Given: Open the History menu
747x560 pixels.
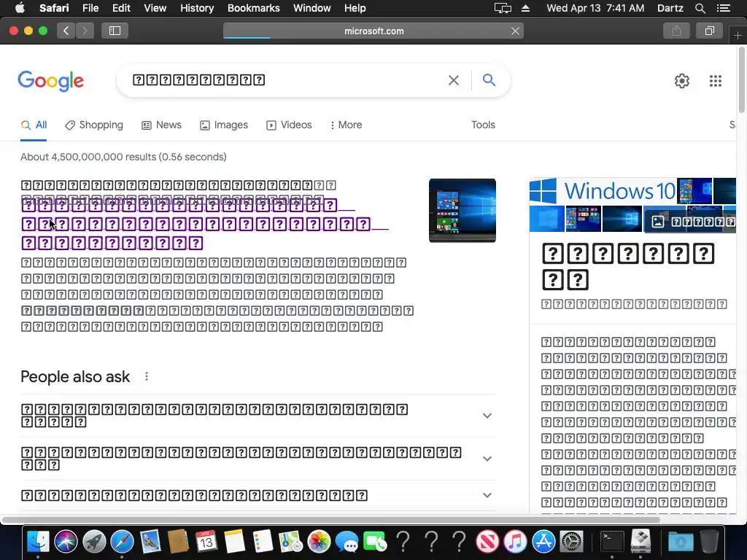Looking at the screenshot, I should click(x=197, y=8).
